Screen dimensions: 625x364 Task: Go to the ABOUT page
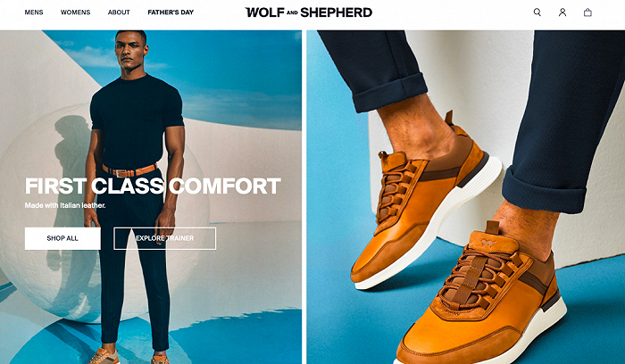119,12
